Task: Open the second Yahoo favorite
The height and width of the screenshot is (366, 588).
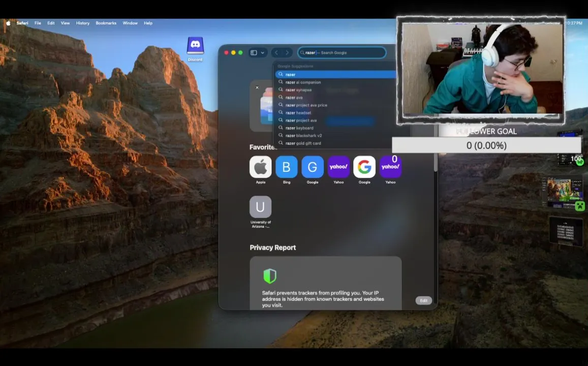Action: pos(390,167)
